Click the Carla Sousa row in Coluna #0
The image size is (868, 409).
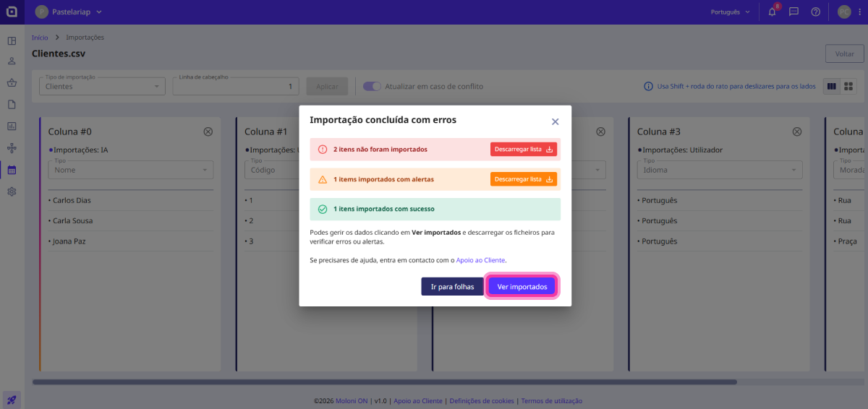click(x=130, y=220)
